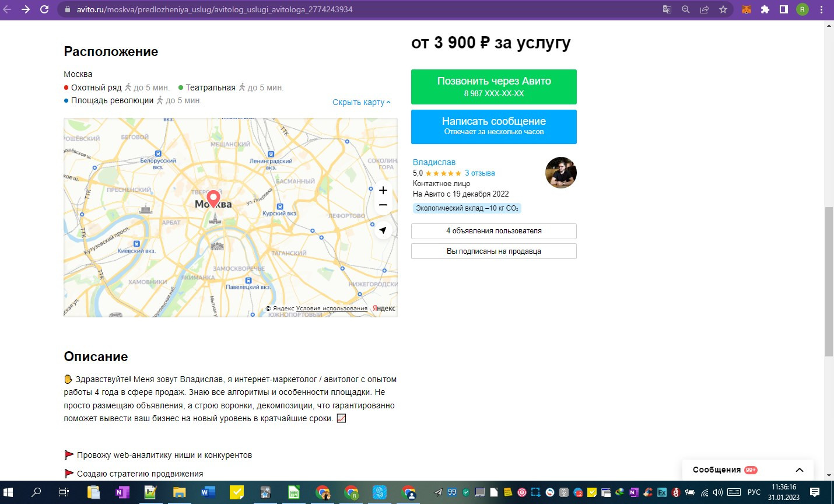This screenshot has width=834, height=504.
Task: Click Написать сообщение button
Action: tap(494, 127)
